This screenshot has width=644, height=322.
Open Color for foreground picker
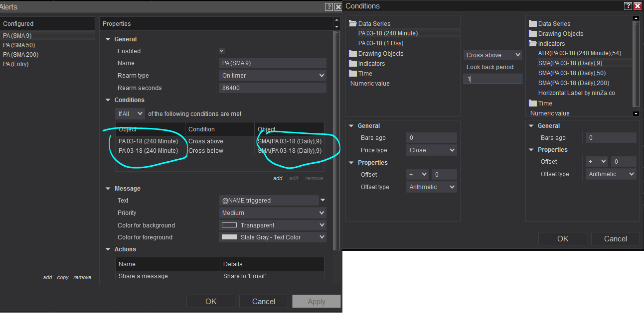point(273,237)
